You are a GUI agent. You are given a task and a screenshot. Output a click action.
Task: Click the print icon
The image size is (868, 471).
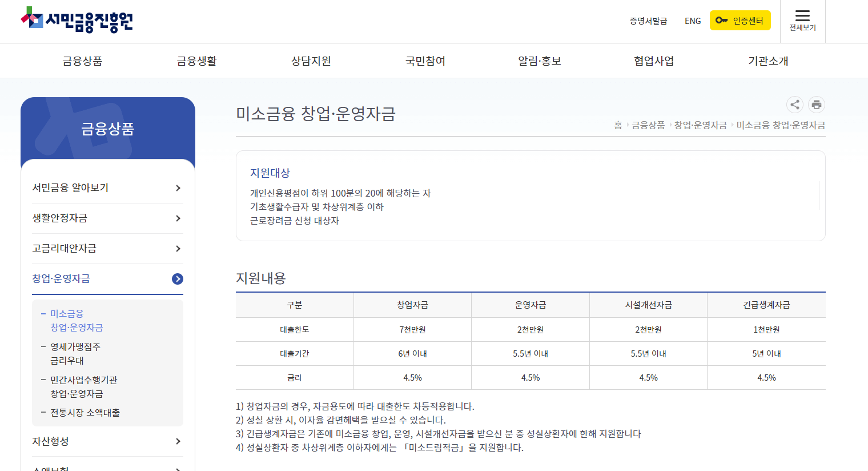[816, 105]
